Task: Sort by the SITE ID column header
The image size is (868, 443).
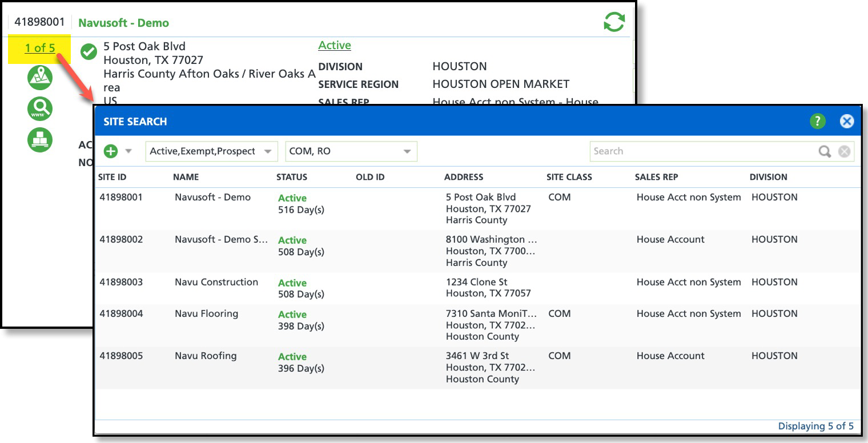Action: 112,177
